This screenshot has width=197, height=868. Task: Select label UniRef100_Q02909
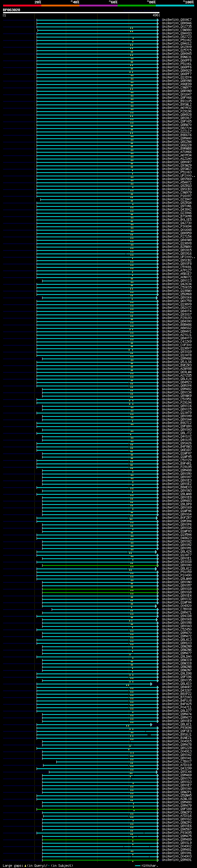[177, 47]
